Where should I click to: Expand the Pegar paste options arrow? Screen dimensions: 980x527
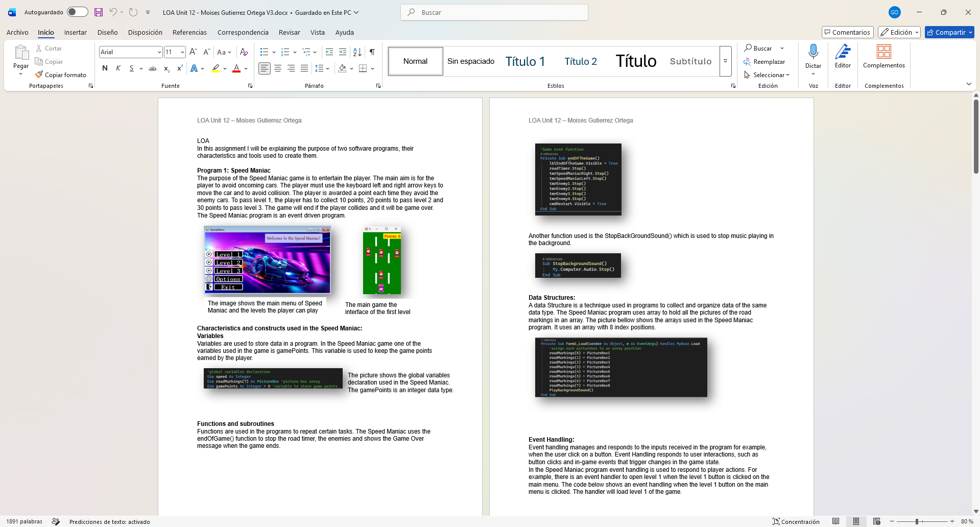click(21, 75)
